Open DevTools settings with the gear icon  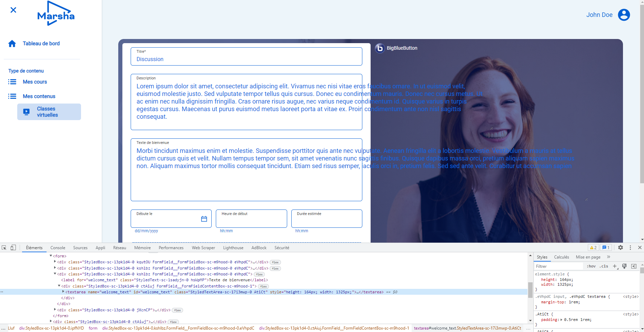pos(620,247)
